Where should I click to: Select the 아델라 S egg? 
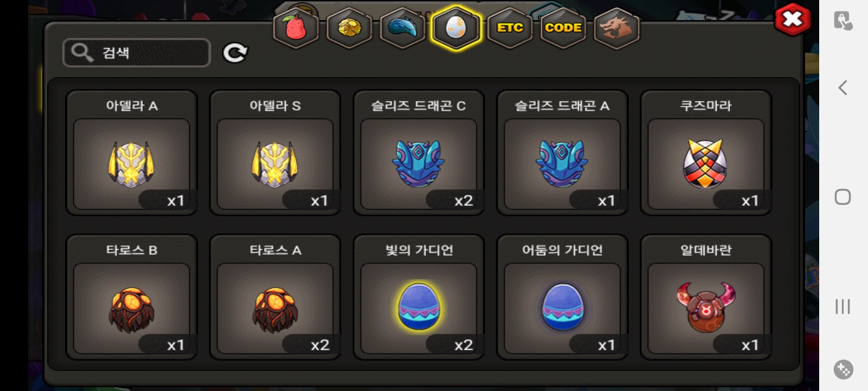(275, 153)
